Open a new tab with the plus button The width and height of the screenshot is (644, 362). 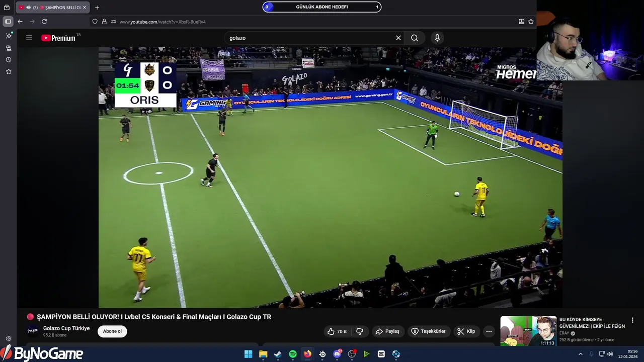click(x=97, y=8)
